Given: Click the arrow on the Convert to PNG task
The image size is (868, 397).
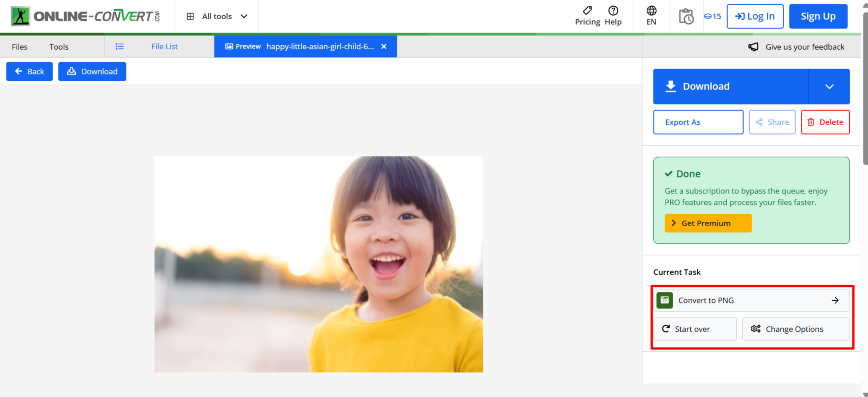Looking at the screenshot, I should tap(835, 300).
